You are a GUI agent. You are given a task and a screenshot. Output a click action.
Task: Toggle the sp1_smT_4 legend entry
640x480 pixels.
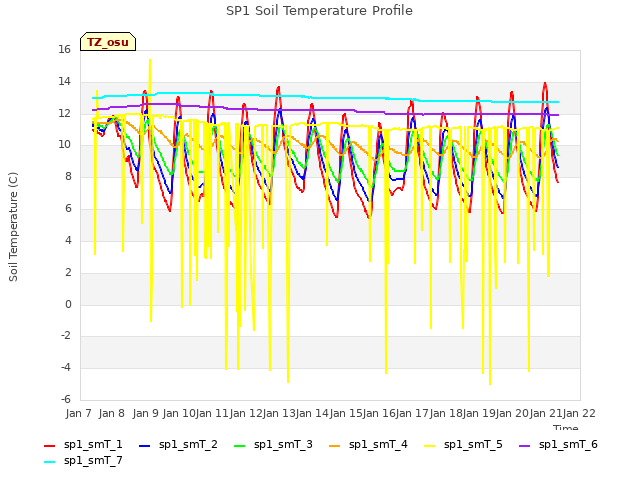(x=368, y=444)
